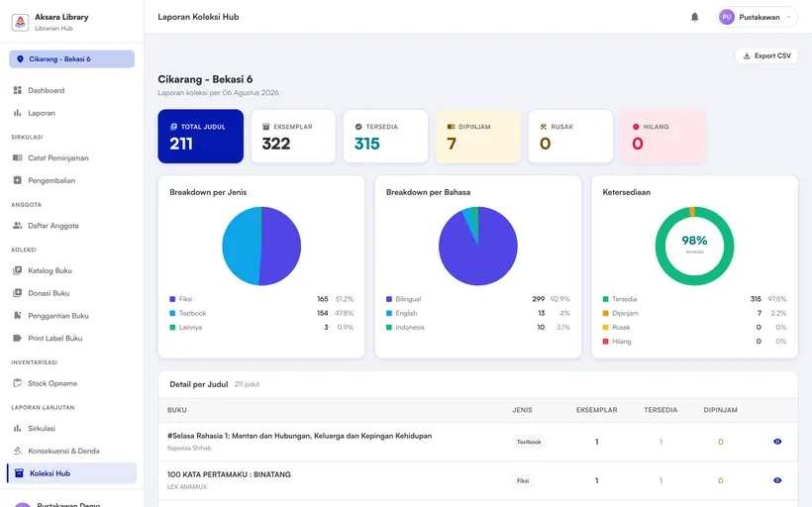Viewport: 812px width, 507px height.
Task: Click the Catat Peminjaman book icon
Action: coord(17,158)
